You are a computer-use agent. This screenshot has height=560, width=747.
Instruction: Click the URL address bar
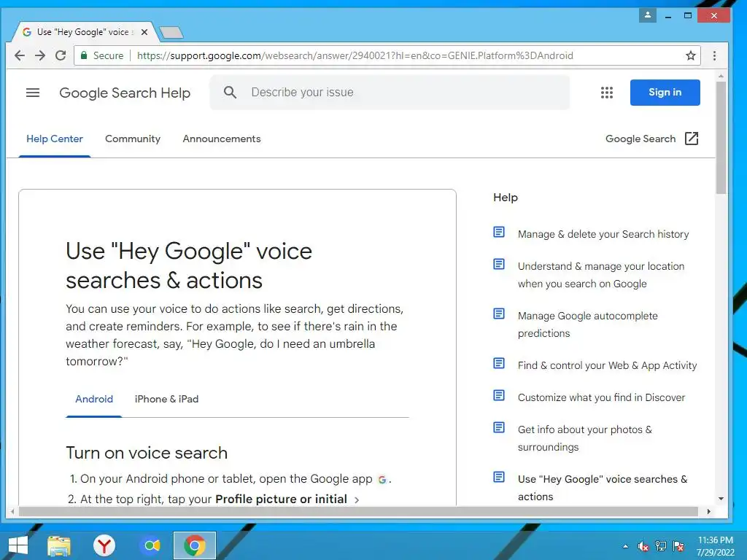click(x=387, y=55)
